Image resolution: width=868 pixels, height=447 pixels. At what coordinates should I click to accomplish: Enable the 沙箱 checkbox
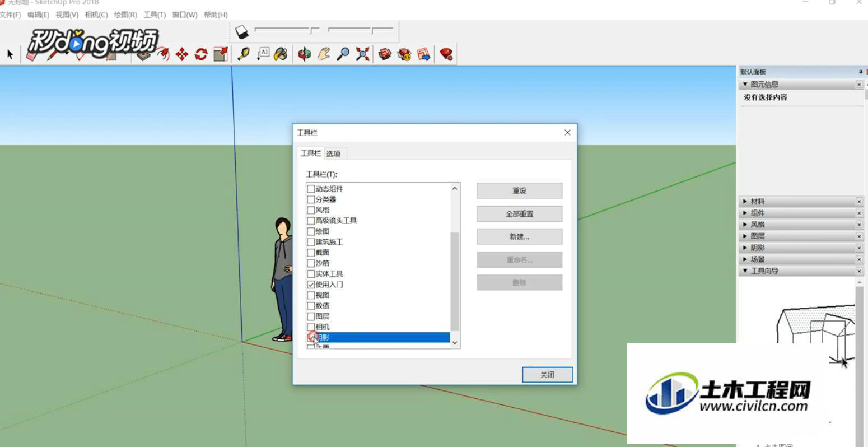pyautogui.click(x=311, y=263)
